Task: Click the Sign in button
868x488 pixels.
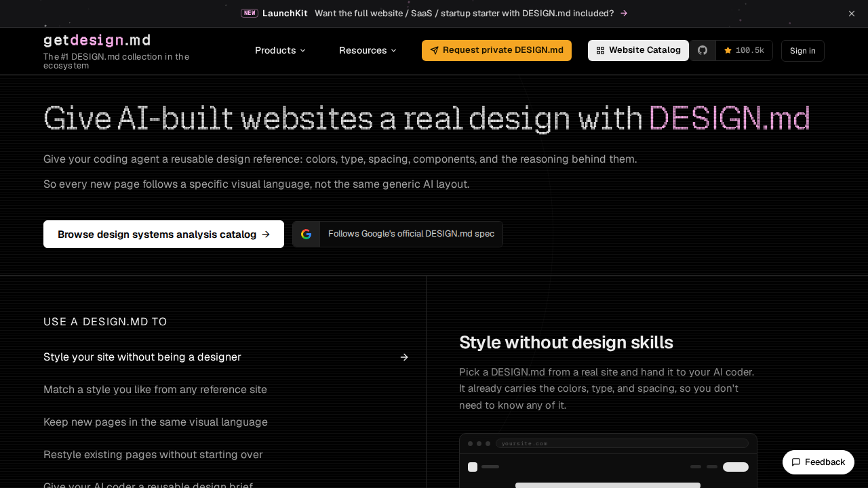Action: click(x=803, y=51)
